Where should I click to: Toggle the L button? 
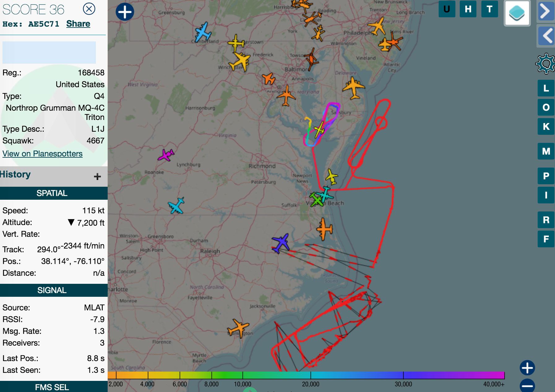tap(546, 88)
